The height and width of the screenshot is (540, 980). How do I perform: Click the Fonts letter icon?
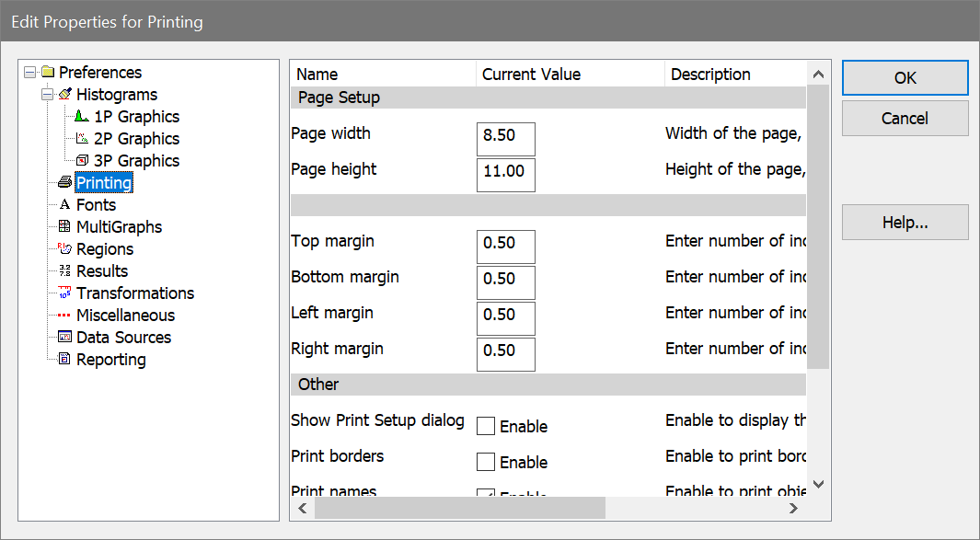(64, 205)
